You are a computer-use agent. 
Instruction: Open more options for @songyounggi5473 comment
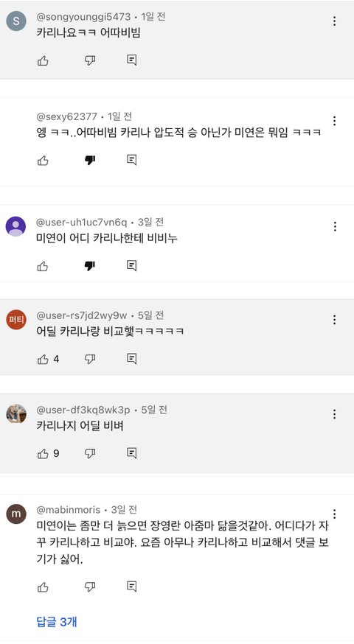pos(335,21)
